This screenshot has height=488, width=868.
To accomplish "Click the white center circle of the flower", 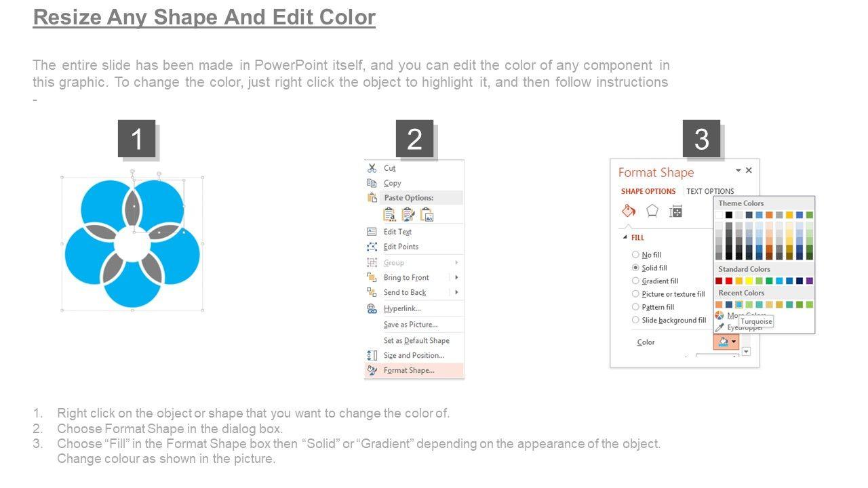I will tap(132, 245).
